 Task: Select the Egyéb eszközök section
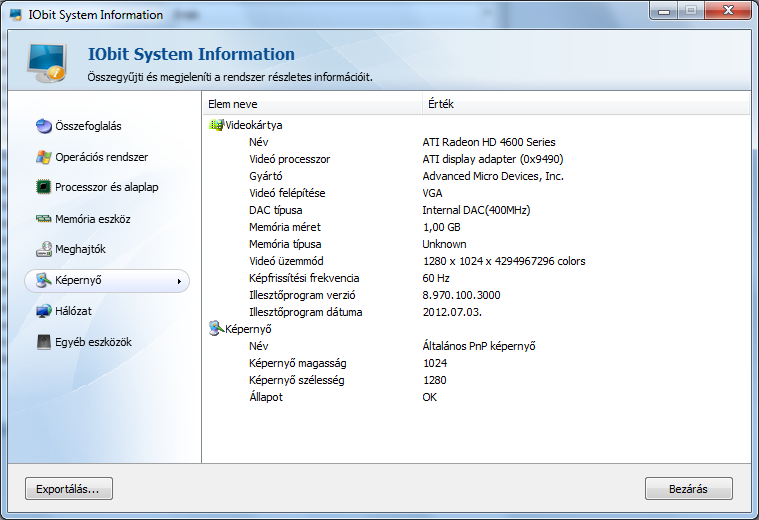93,342
